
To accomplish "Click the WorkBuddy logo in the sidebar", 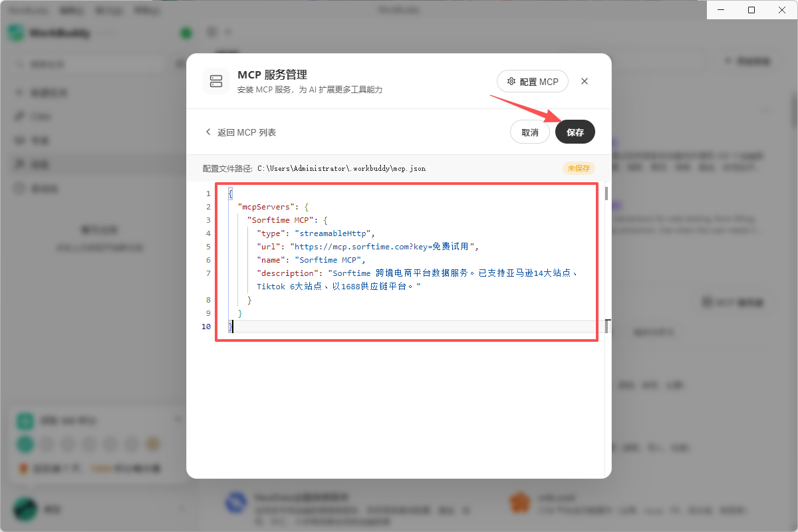I will (x=17, y=33).
